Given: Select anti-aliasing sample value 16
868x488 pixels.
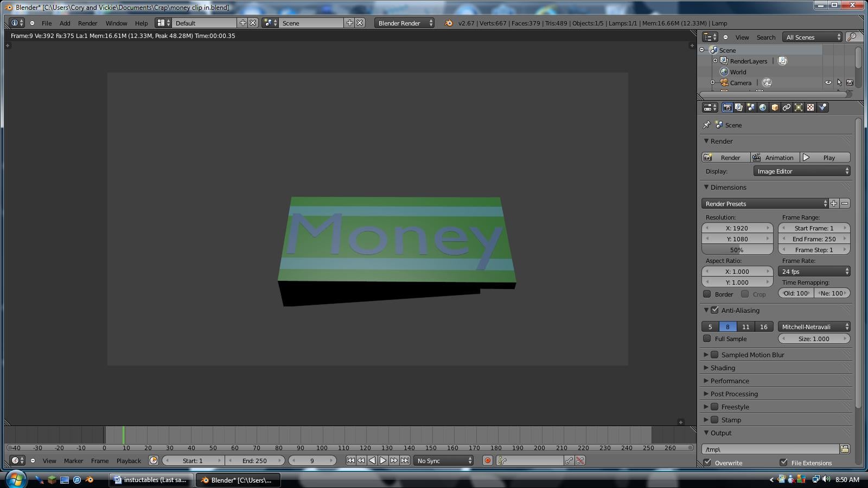Looking at the screenshot, I should tap(763, 326).
